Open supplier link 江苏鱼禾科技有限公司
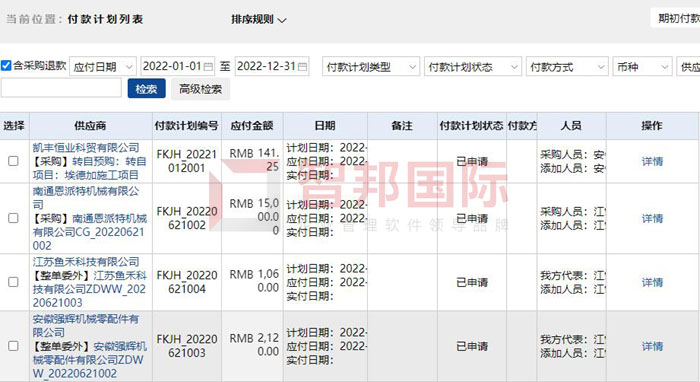 pos(86,262)
